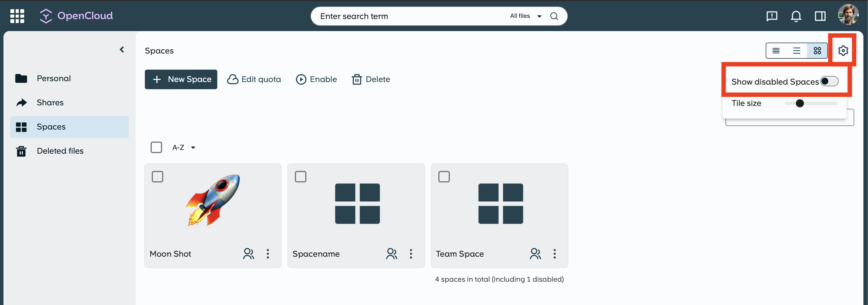Check the Moon Shot space checkbox
The image size is (868, 305).
[x=157, y=177]
